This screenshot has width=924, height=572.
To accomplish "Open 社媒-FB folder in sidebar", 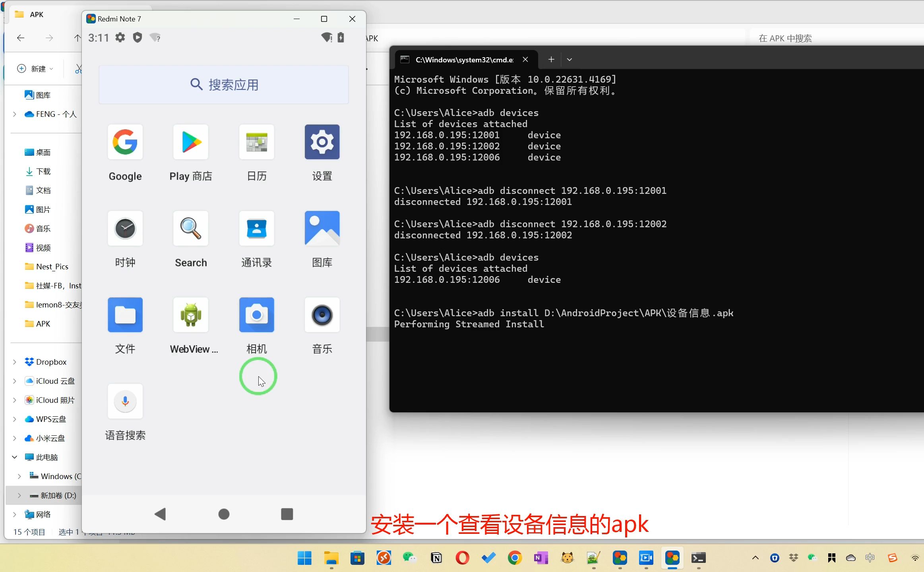I will coord(53,286).
